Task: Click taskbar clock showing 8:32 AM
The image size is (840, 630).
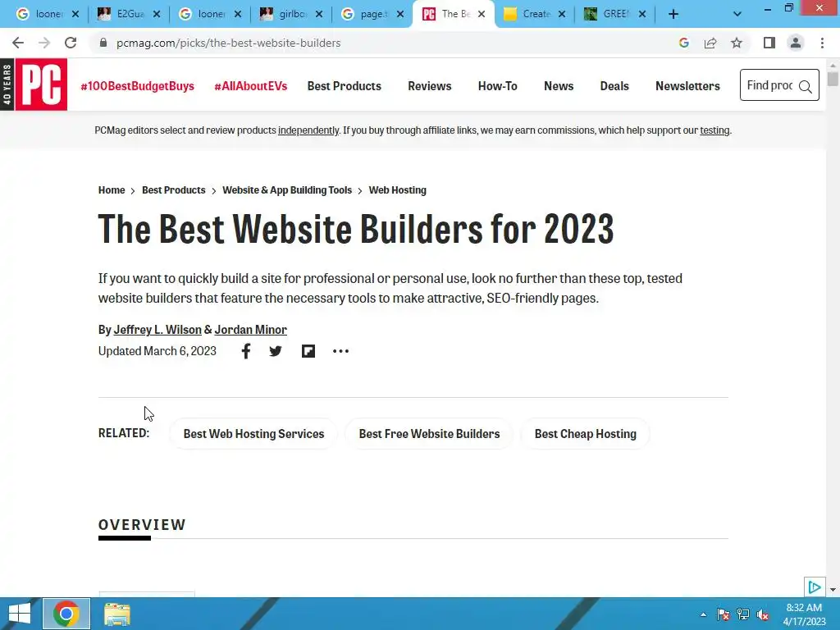Action: [804, 614]
